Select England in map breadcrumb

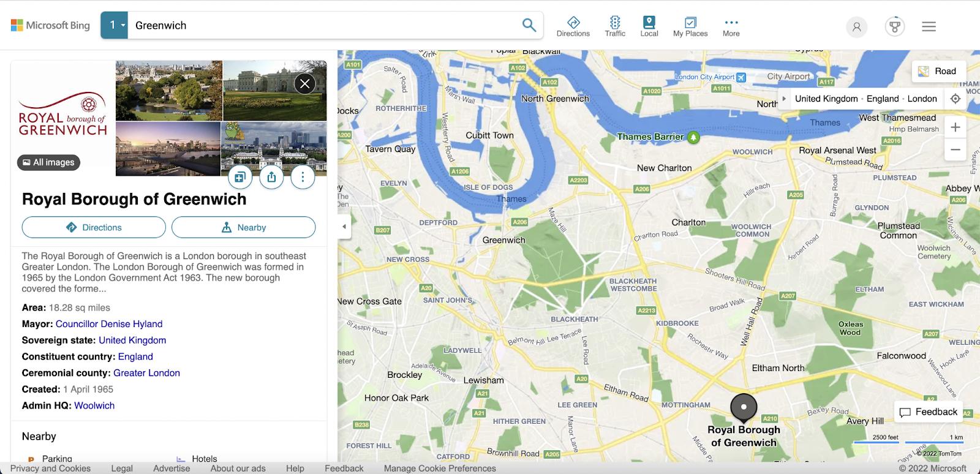click(883, 99)
